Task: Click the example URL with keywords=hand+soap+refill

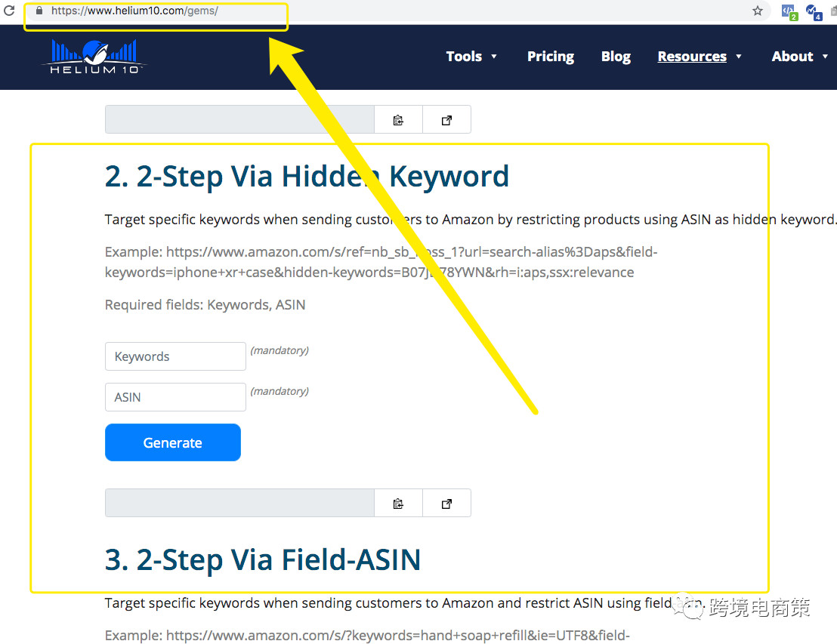Action: click(367, 636)
